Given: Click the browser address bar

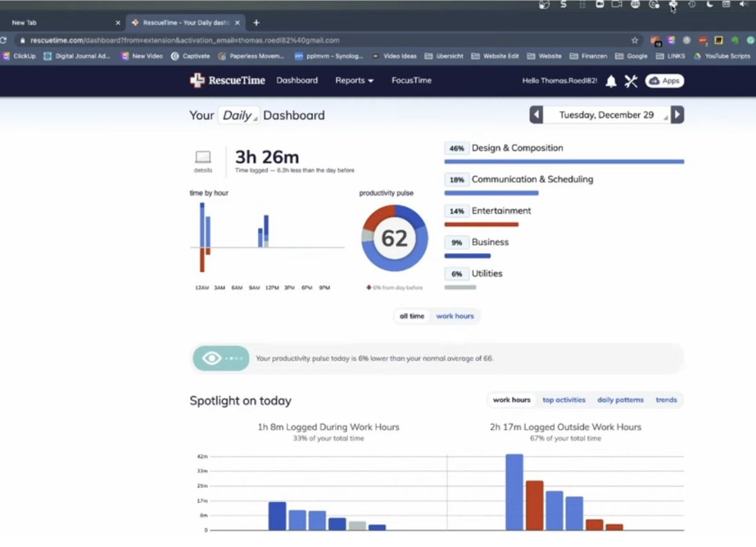Looking at the screenshot, I should pyautogui.click(x=315, y=40).
